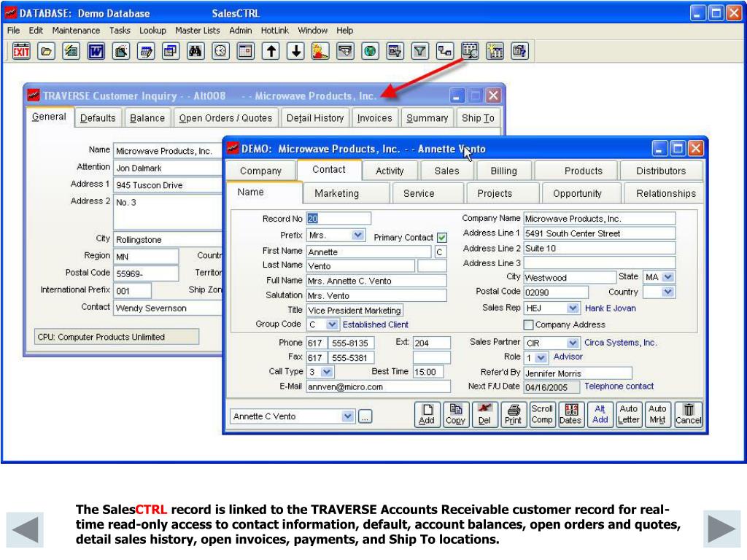Expand the Sales Partner dropdown
747x560 pixels.
point(573,343)
